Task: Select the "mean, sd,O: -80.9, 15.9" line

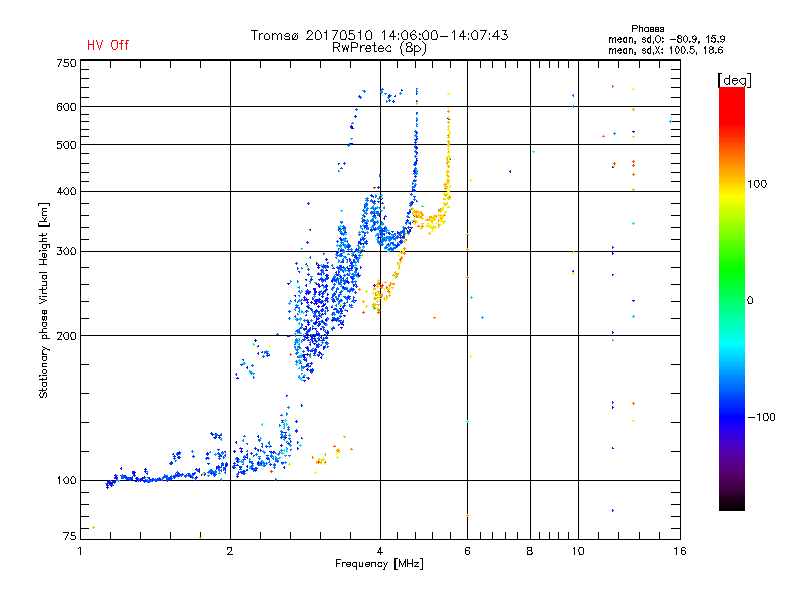Action: point(666,39)
